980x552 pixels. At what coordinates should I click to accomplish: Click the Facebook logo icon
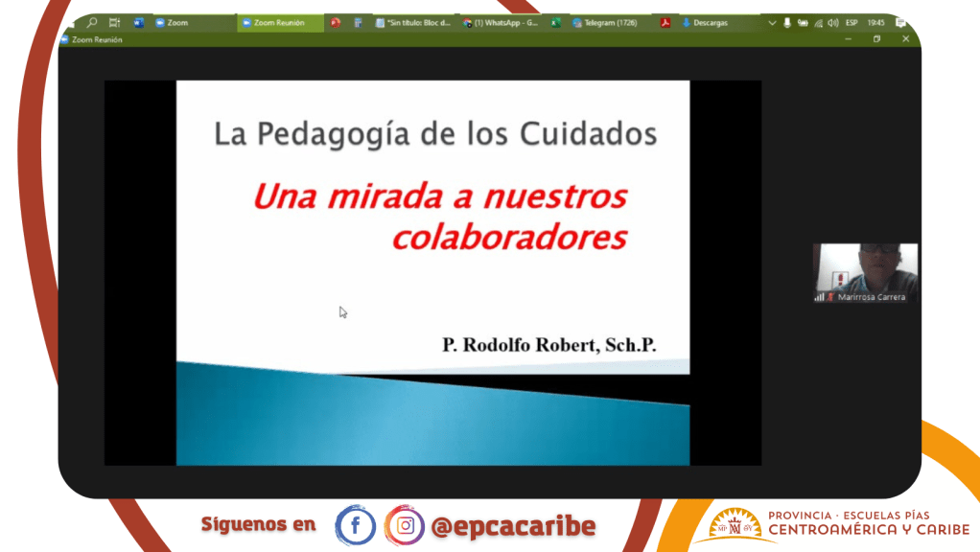click(x=355, y=525)
